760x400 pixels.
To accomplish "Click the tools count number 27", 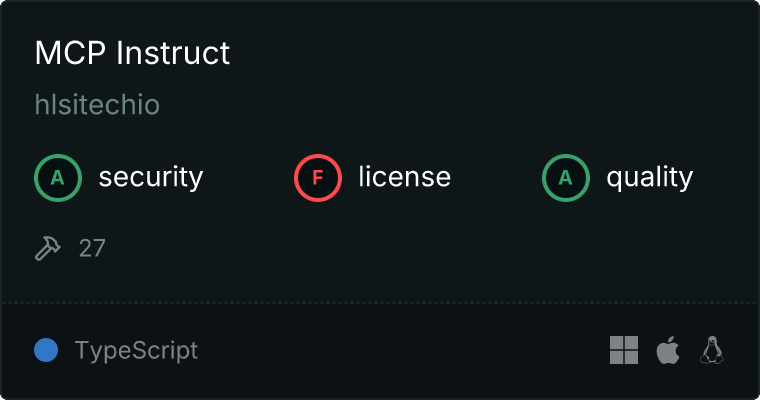I will [92, 248].
